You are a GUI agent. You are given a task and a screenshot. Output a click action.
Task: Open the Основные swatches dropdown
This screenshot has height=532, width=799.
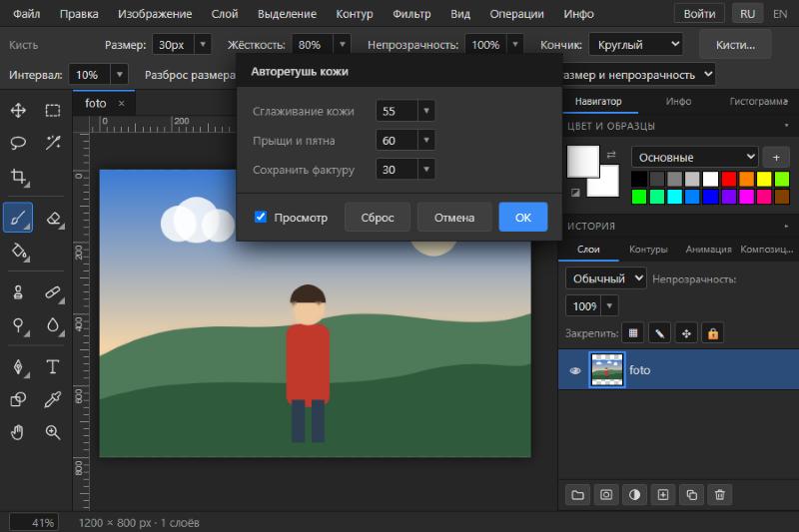tap(694, 158)
